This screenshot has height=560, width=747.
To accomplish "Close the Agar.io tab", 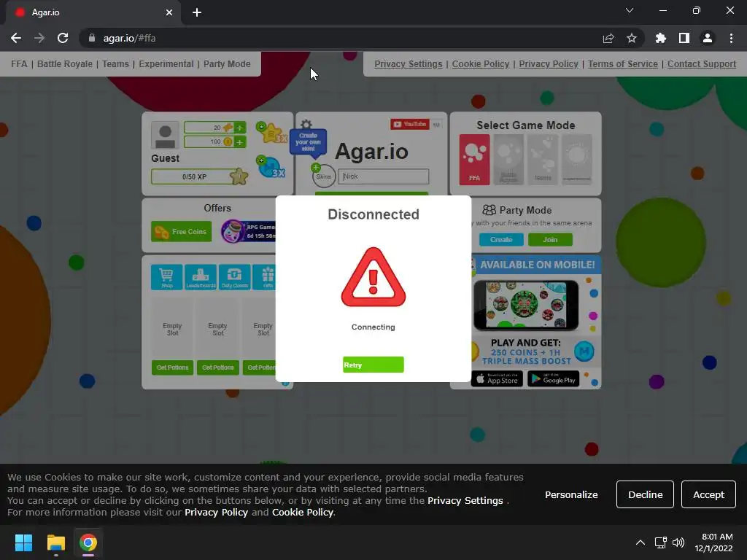I will tap(169, 12).
